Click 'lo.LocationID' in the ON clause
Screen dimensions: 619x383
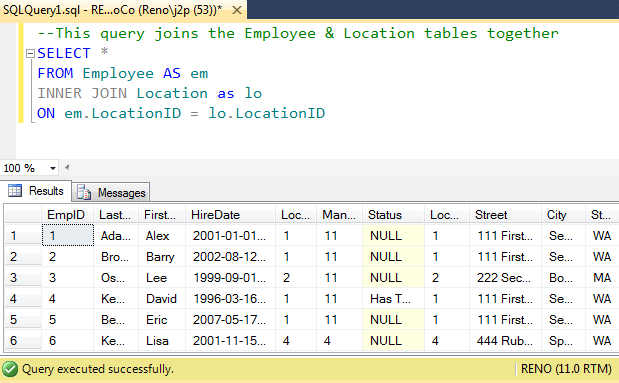click(x=266, y=114)
